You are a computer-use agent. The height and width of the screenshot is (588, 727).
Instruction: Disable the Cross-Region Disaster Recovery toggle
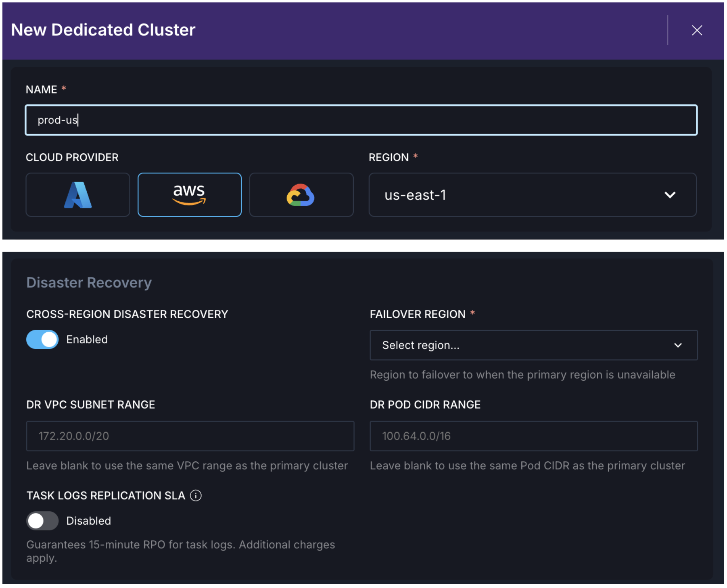(42, 340)
